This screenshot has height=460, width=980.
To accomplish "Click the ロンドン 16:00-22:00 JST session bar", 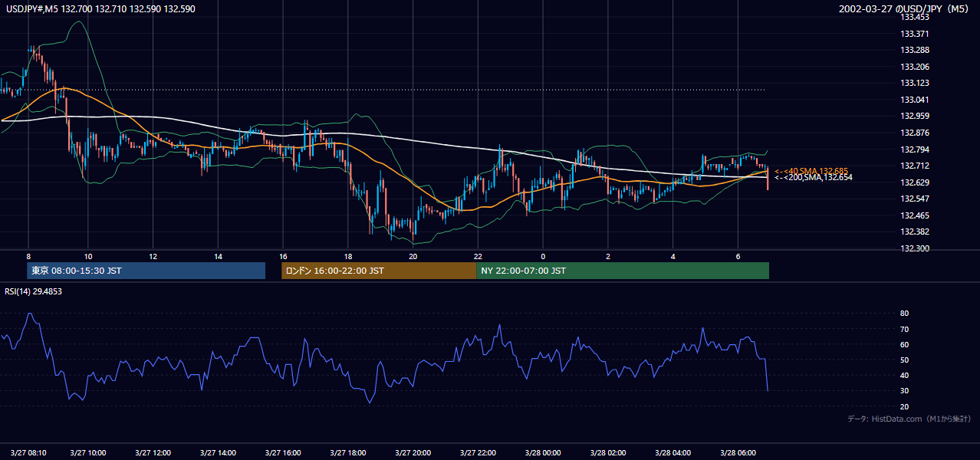I will pyautogui.click(x=379, y=271).
